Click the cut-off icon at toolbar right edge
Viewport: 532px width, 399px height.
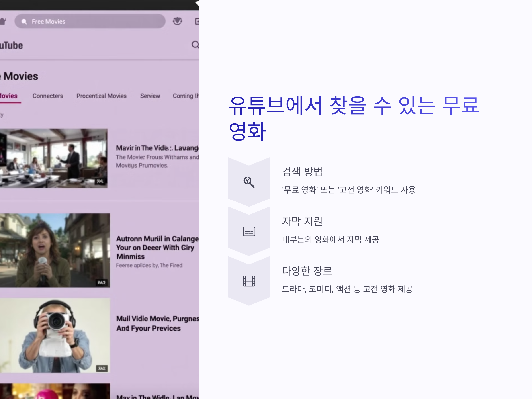point(197,22)
